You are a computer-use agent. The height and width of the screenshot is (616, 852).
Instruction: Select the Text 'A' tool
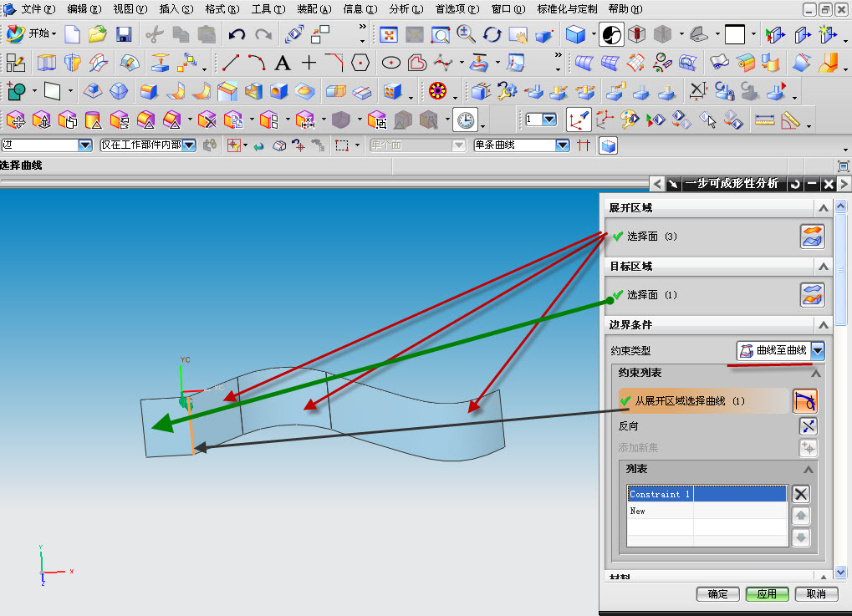[x=283, y=63]
